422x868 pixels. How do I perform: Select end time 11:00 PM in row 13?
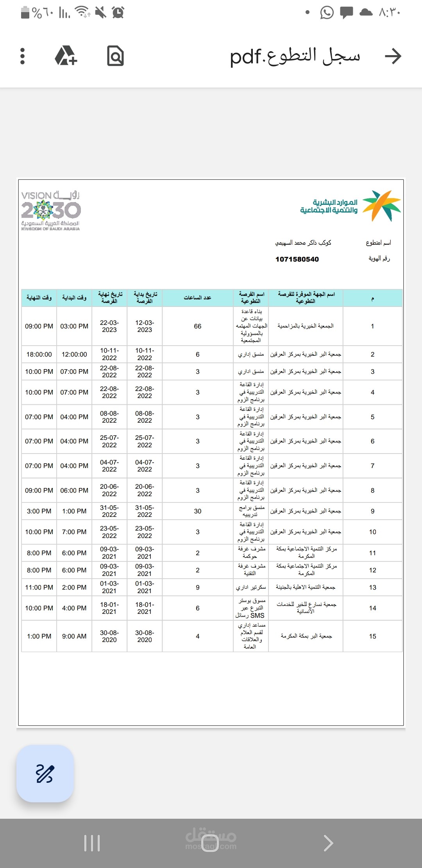(x=39, y=587)
